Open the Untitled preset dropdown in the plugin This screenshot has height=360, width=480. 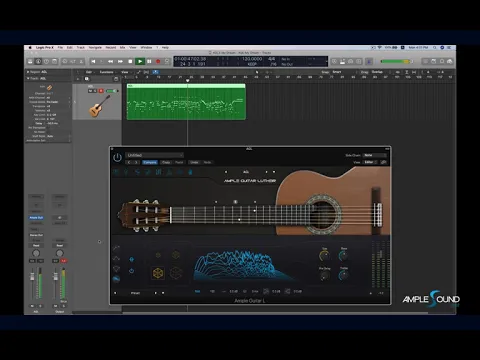pyautogui.click(x=154, y=155)
